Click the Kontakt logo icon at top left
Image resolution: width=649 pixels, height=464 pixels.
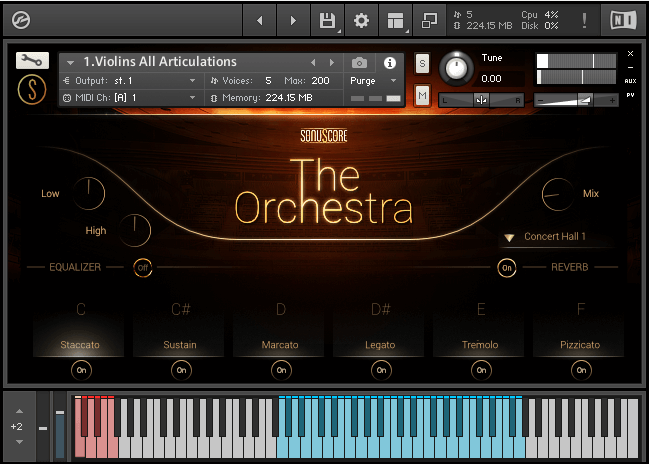[x=21, y=20]
